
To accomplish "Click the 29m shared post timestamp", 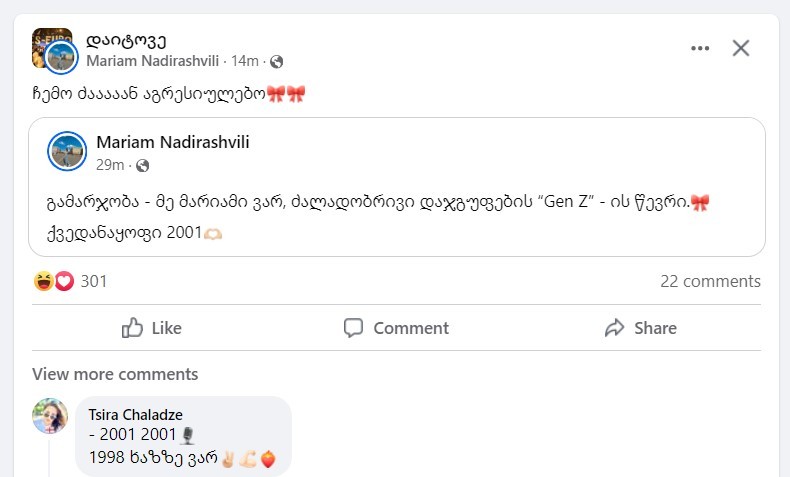I will click(110, 165).
